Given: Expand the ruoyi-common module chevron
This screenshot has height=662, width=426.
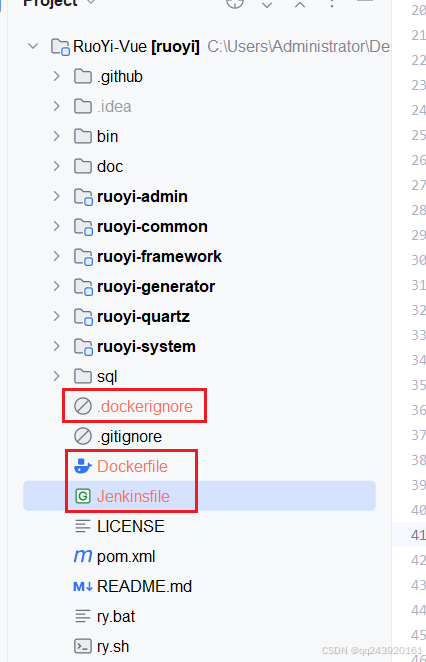Looking at the screenshot, I should tap(57, 226).
